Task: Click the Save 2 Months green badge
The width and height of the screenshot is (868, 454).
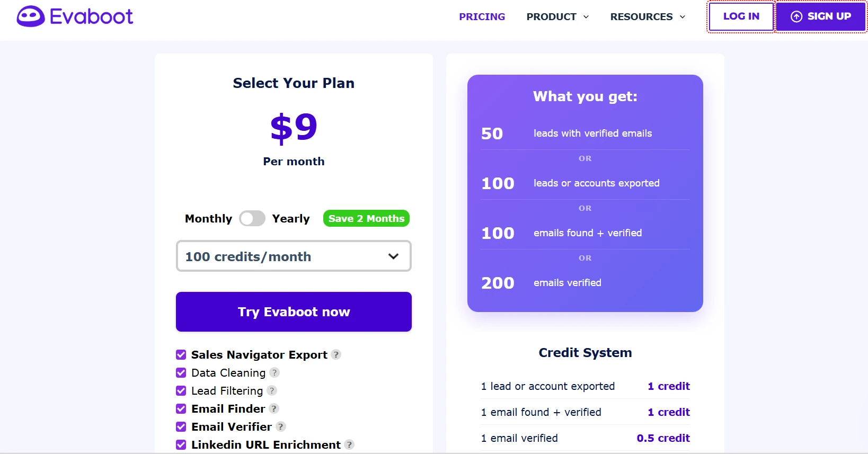Action: click(366, 218)
